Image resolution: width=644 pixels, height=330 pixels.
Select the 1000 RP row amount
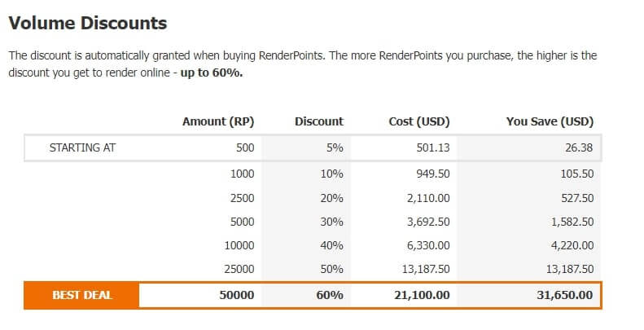(243, 174)
